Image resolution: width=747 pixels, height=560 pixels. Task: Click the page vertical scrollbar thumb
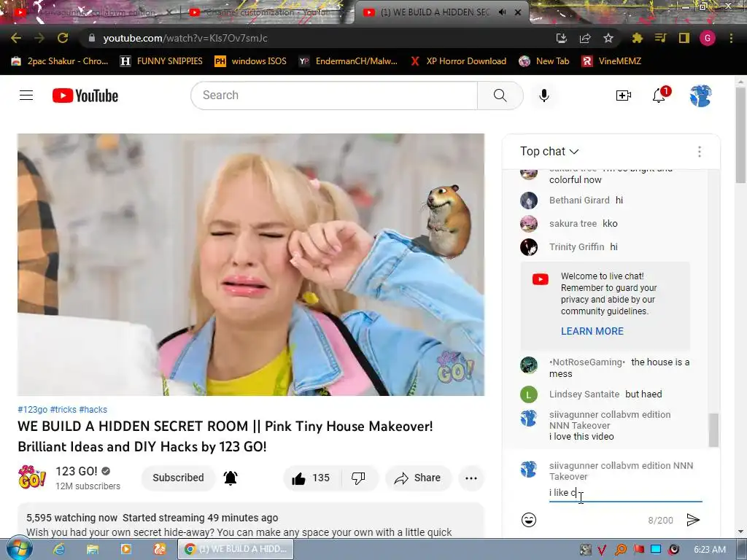tap(740, 135)
